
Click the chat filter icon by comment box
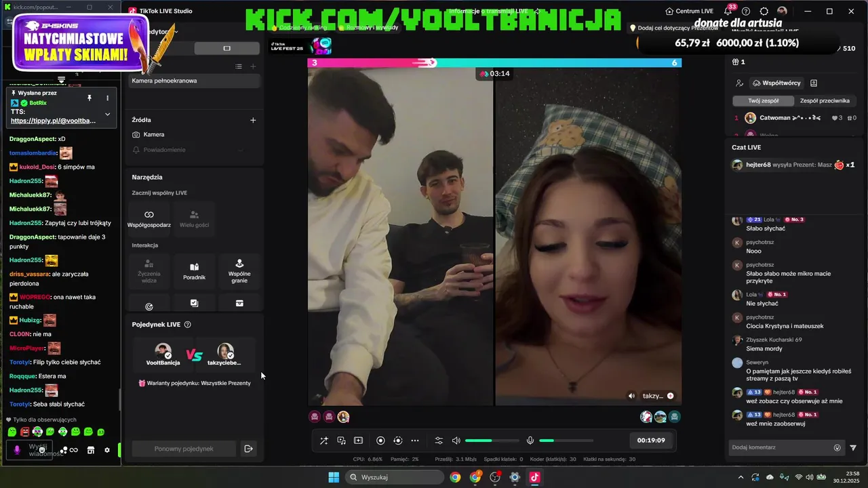click(853, 447)
